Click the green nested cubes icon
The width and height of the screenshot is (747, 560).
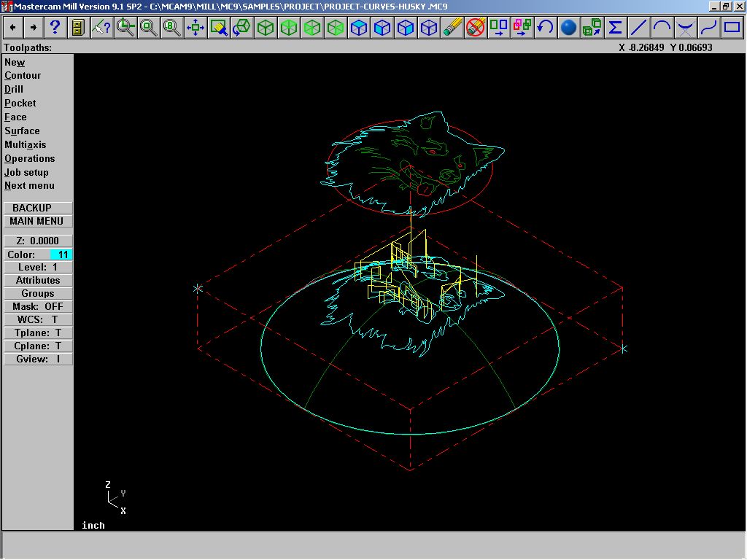pyautogui.click(x=592, y=28)
